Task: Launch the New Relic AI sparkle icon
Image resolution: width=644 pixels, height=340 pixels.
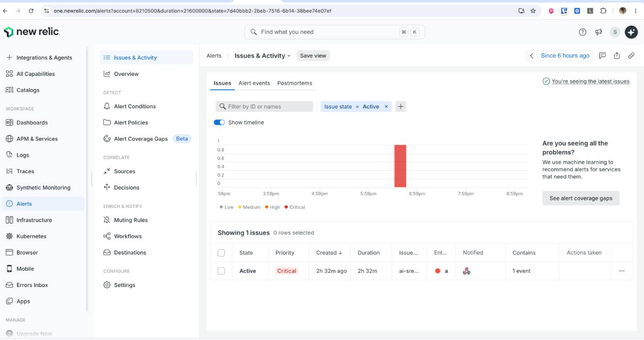Action: click(x=631, y=32)
